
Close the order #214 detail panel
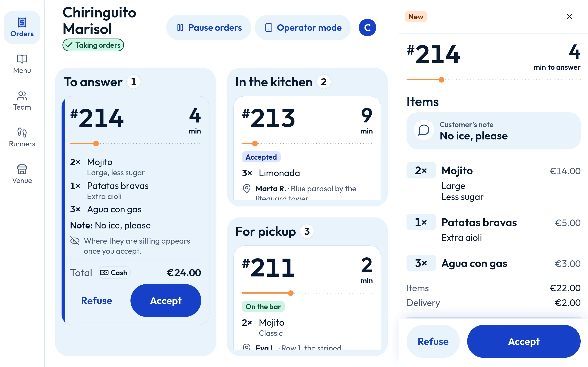pos(570,17)
